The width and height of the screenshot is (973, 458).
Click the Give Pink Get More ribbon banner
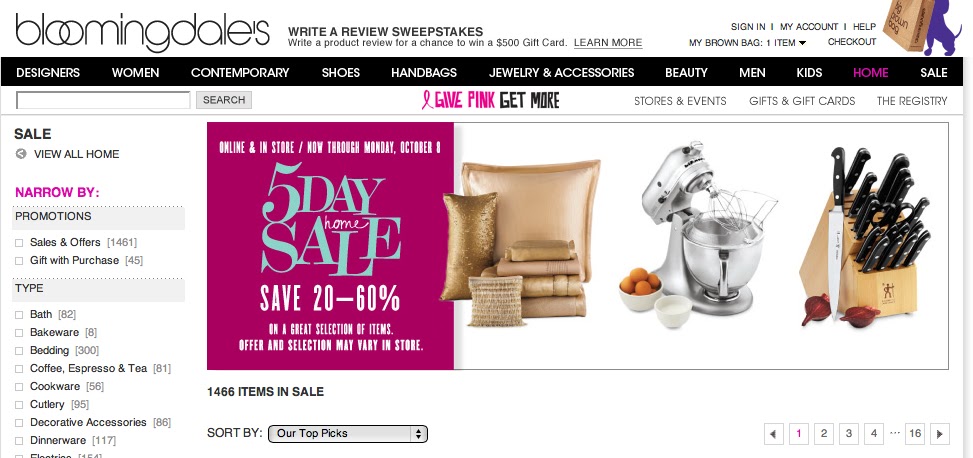pos(490,100)
